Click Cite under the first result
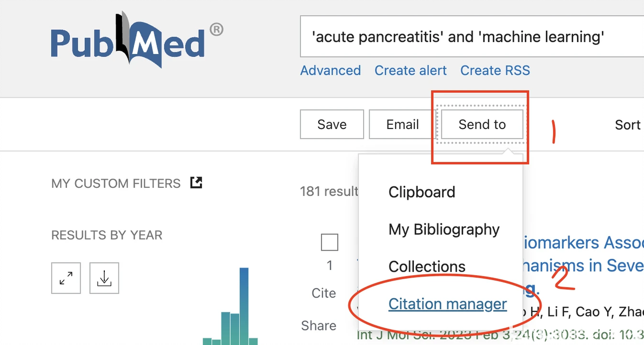Image resolution: width=644 pixels, height=345 pixels. (x=324, y=293)
